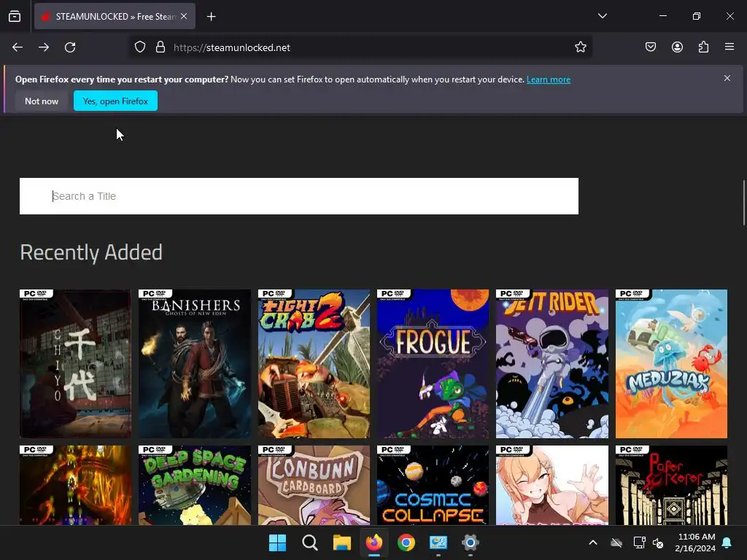Open the Fight Crab 2 cover
The width and height of the screenshot is (747, 560).
point(314,364)
